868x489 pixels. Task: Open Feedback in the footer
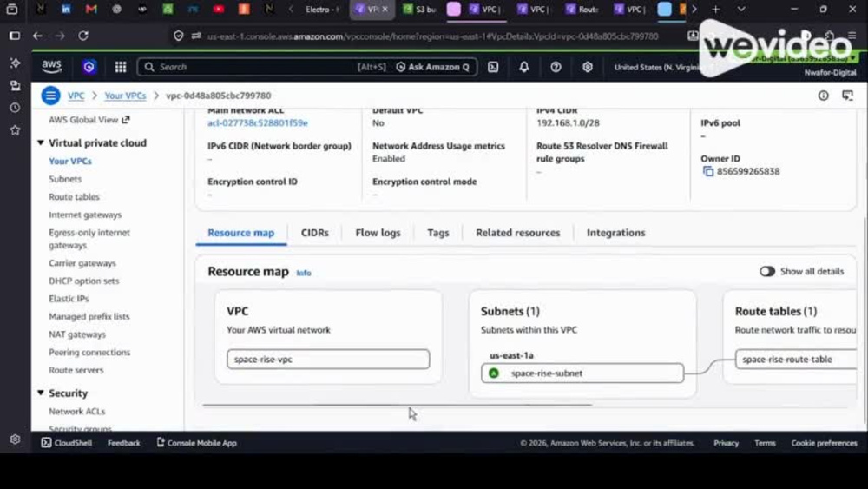click(124, 443)
